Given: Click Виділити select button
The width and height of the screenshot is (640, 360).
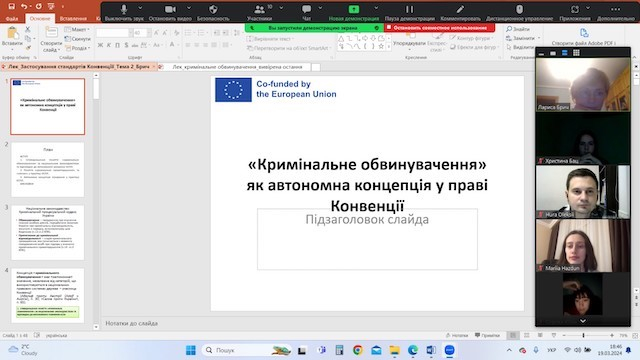Looking at the screenshot, I should [520, 47].
